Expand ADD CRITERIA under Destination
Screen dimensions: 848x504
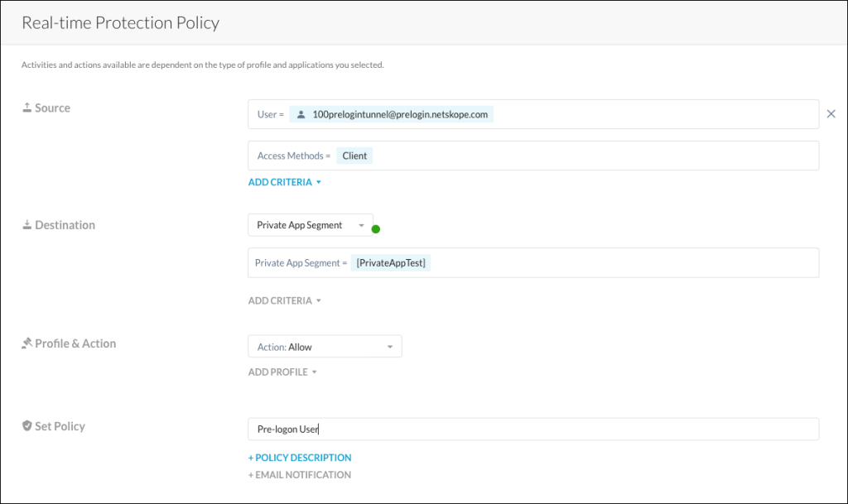click(285, 300)
